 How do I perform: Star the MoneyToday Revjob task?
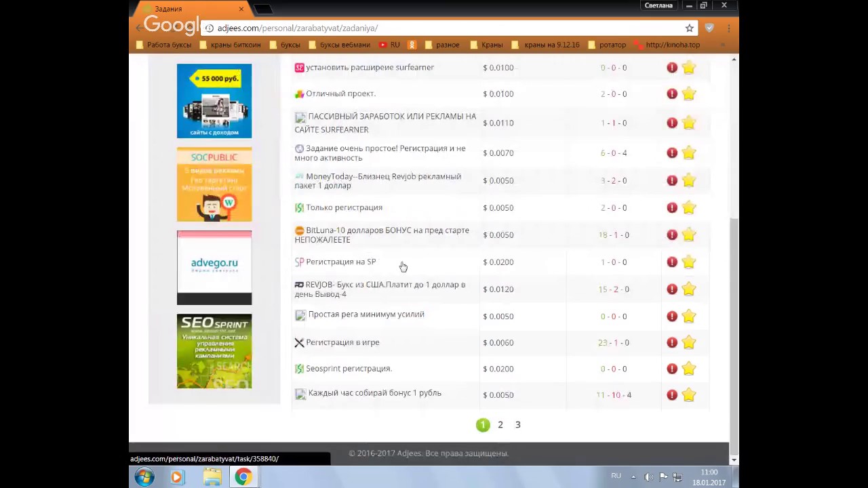tap(689, 180)
